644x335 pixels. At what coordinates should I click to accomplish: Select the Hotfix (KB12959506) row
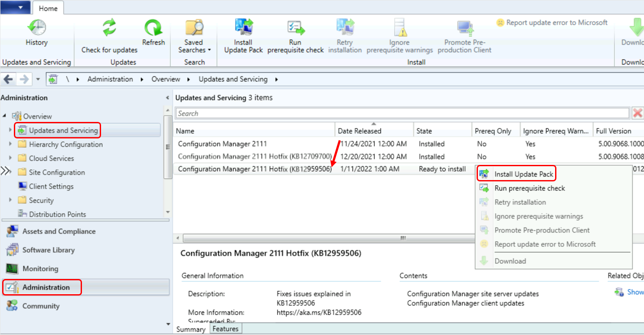[x=324, y=169]
